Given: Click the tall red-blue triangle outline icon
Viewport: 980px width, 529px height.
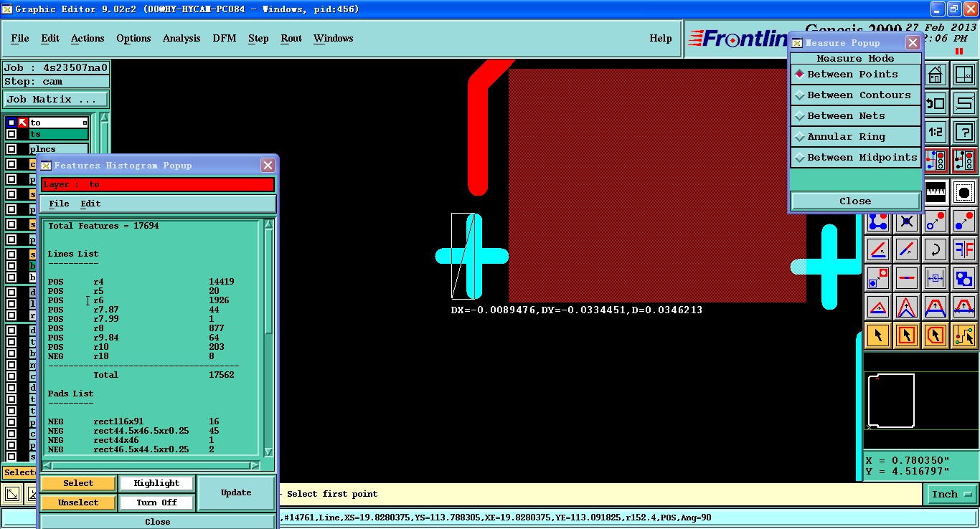Looking at the screenshot, I should click(907, 307).
